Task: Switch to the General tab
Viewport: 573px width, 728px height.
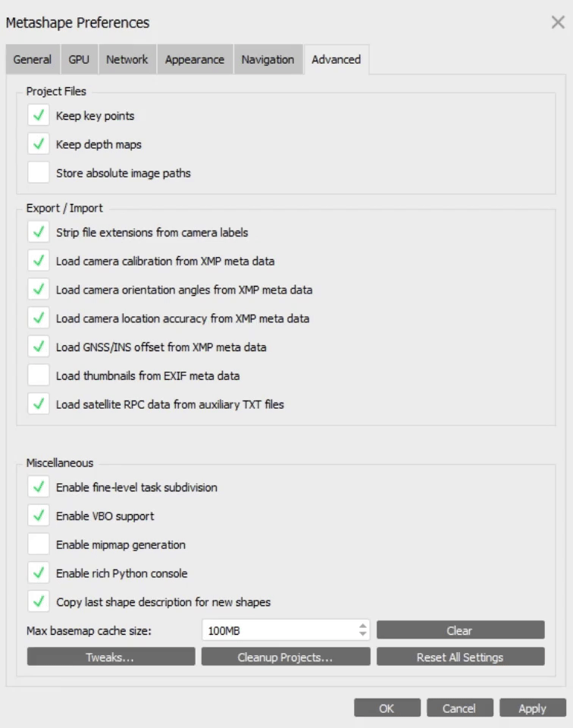Action: pos(33,60)
